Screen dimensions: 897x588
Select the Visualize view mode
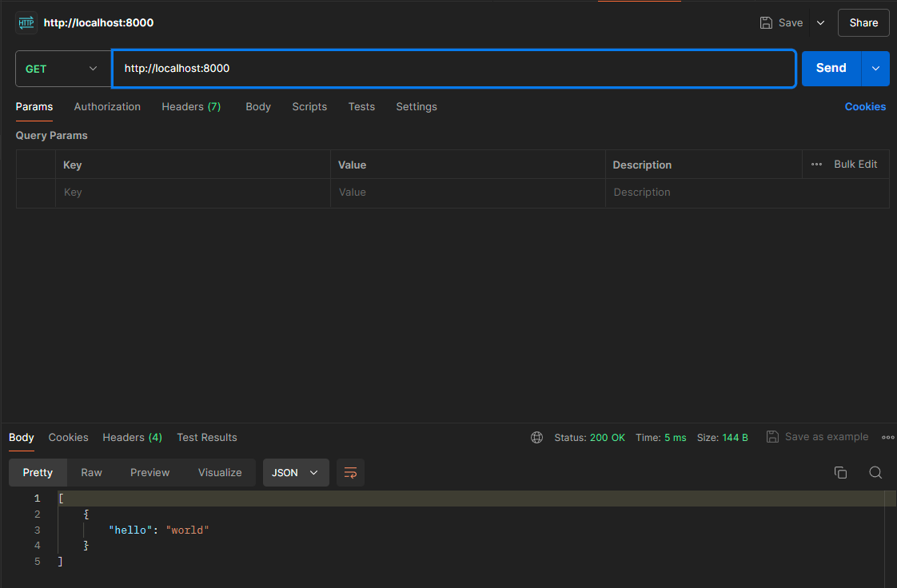(x=220, y=473)
